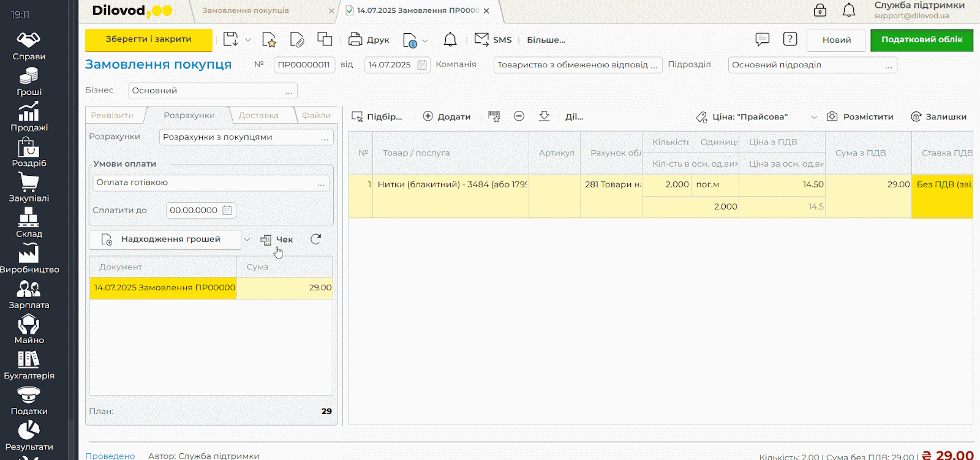The height and width of the screenshot is (460, 980).
Task: Click the Сплатити до date field
Action: tap(194, 210)
